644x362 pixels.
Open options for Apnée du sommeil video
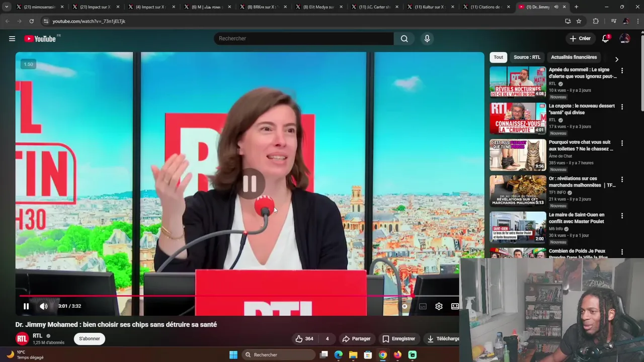click(622, 71)
